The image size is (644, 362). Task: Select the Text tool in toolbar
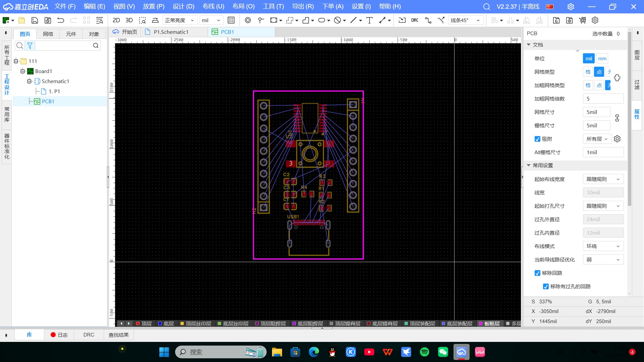pos(369,20)
